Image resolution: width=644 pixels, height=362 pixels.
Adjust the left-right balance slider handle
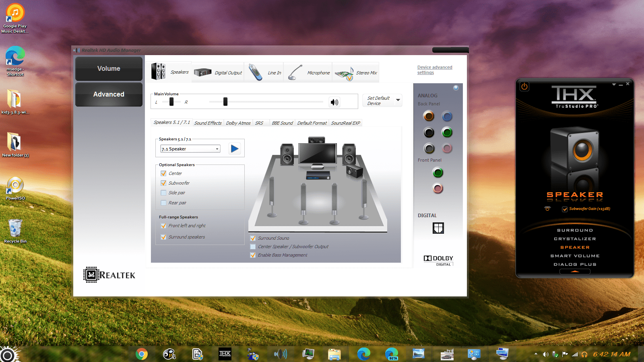click(171, 102)
